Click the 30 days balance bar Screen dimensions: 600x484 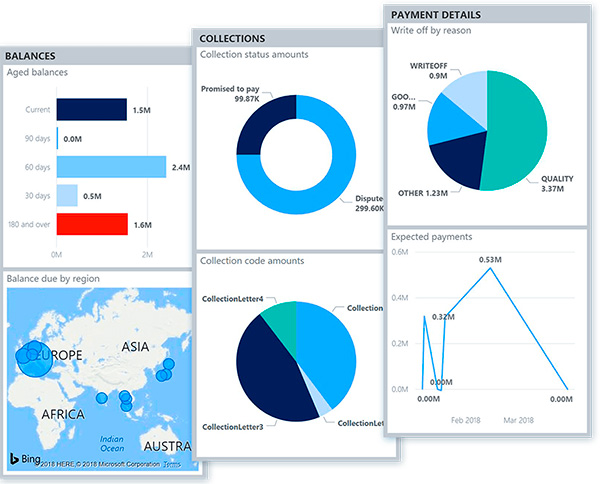coord(67,196)
